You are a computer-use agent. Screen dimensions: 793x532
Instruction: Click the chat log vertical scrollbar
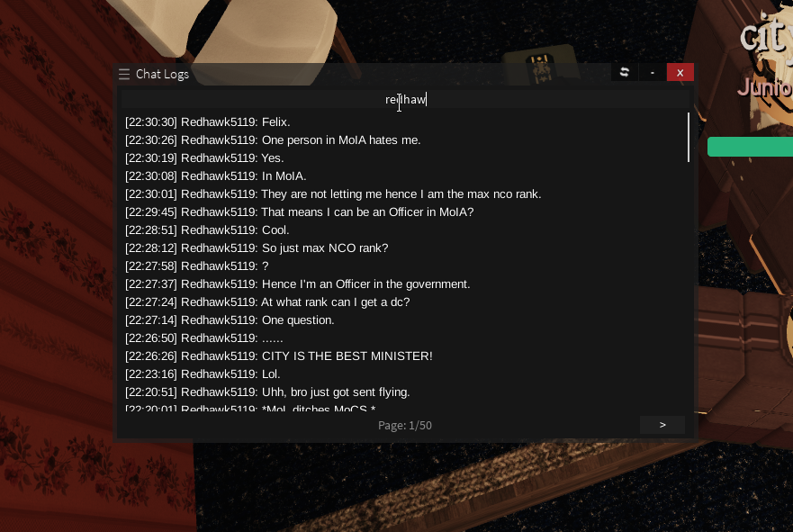[689, 138]
